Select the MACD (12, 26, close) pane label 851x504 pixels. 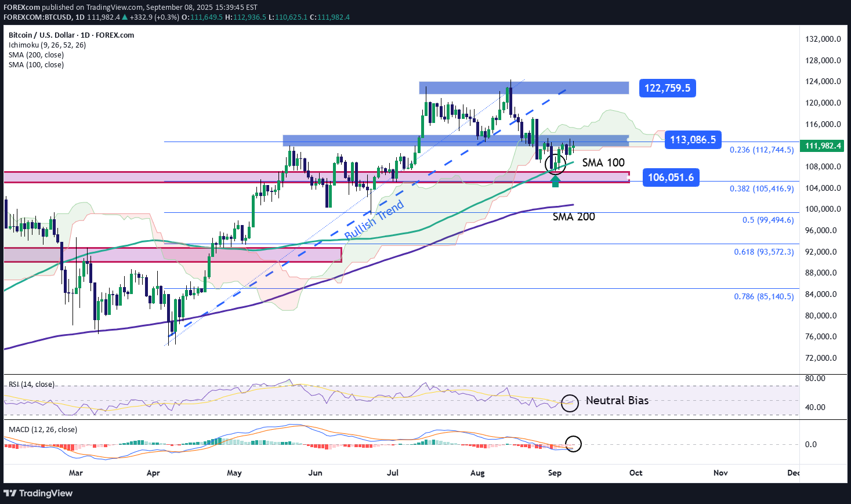pos(43,430)
